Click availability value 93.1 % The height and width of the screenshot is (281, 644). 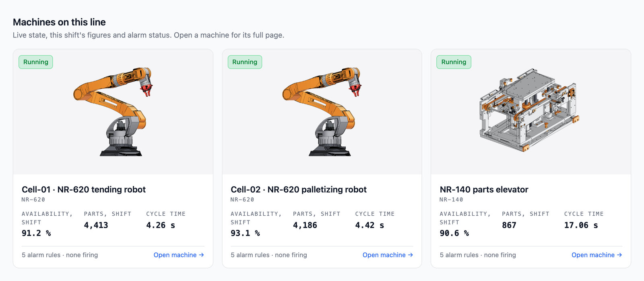point(245,233)
